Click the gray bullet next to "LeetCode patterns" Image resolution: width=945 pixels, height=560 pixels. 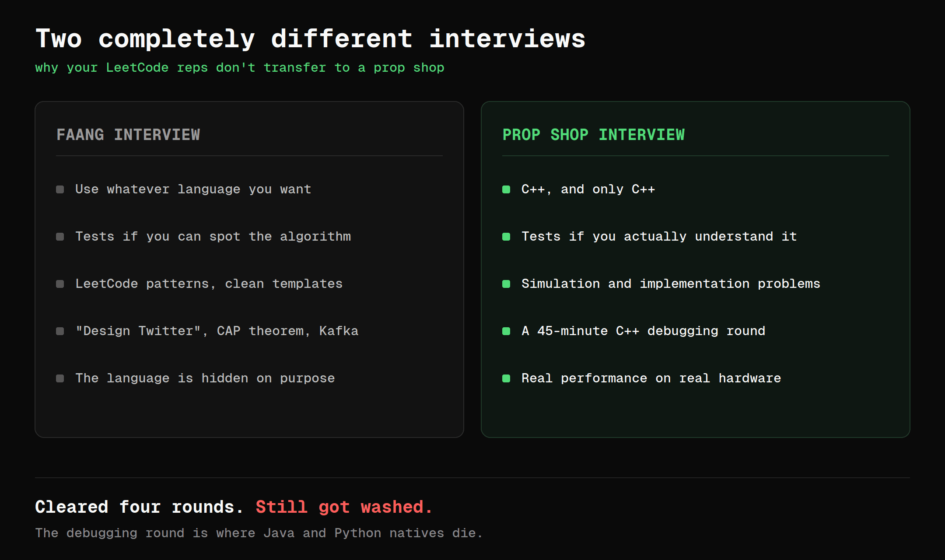(x=60, y=284)
